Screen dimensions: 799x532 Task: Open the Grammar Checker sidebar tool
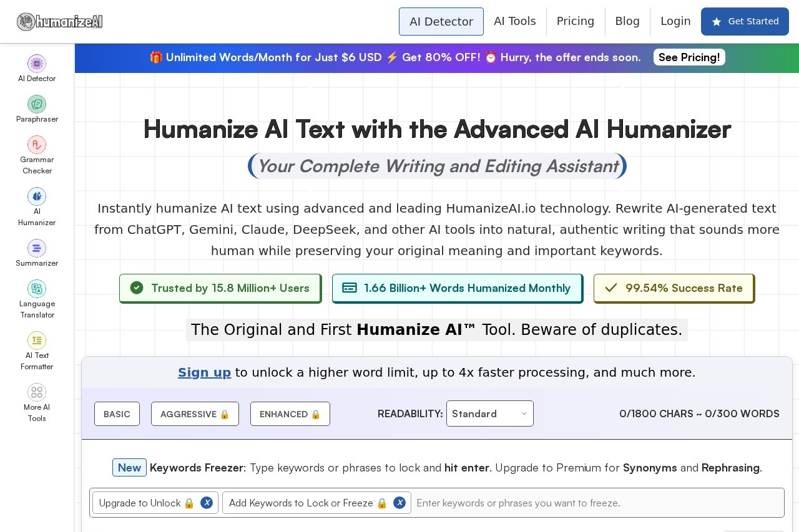pyautogui.click(x=37, y=155)
